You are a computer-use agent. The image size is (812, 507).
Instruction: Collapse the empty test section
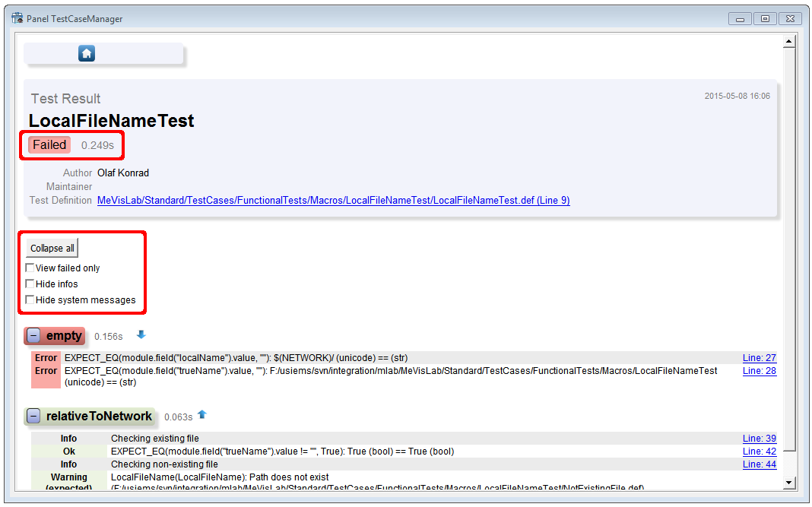coord(33,336)
